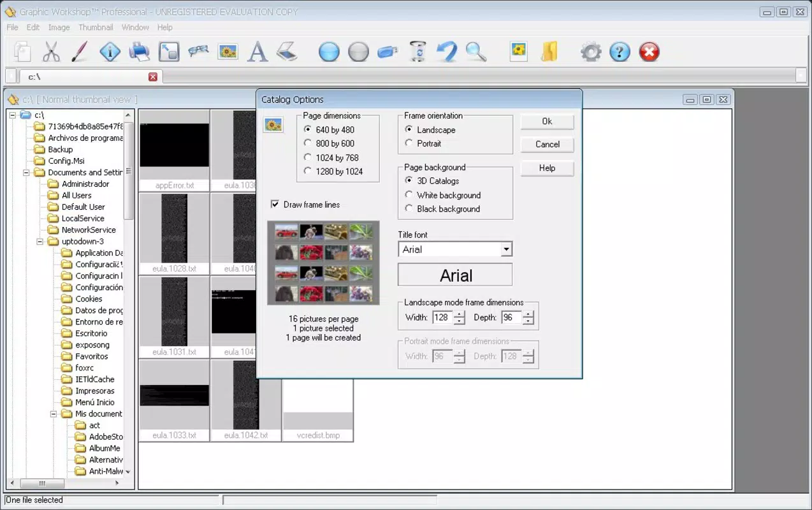The height and width of the screenshot is (510, 812).
Task: Collapse the c:\ root tree node
Action: click(13, 115)
